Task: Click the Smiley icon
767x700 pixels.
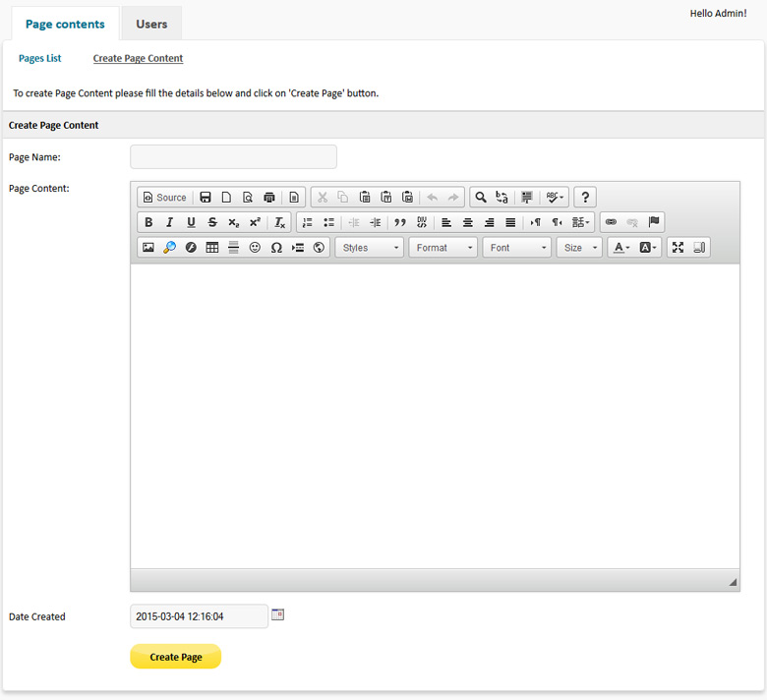Action: pos(255,248)
